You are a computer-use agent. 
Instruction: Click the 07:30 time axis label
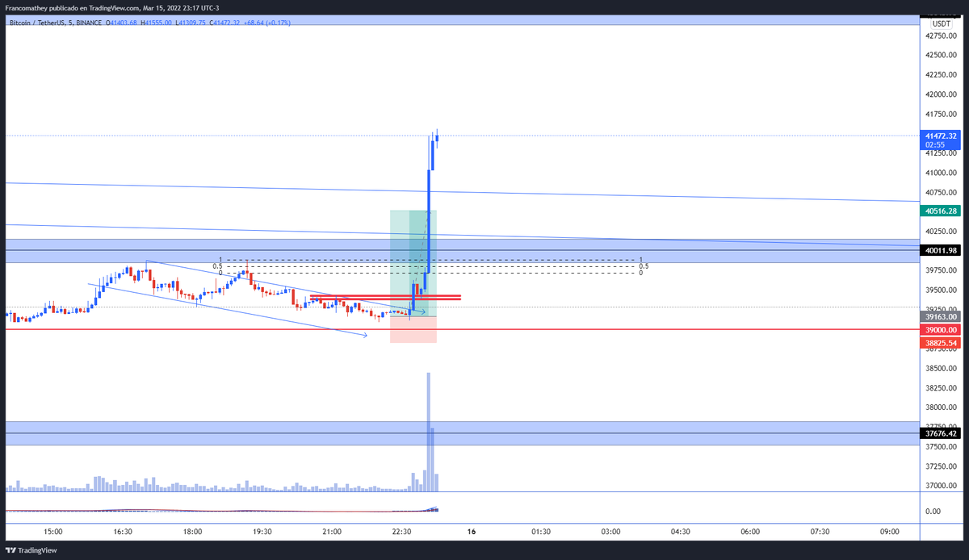point(820,532)
